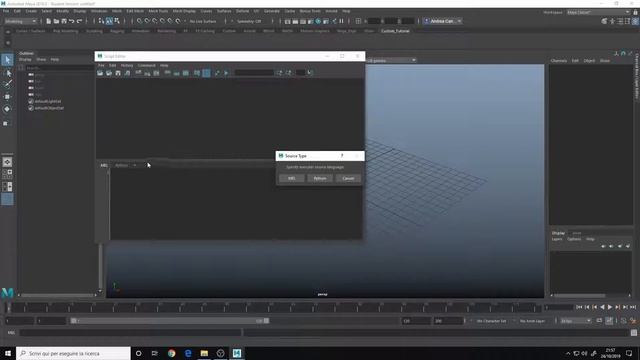Click Show Input only icon
This screenshot has width=640, height=360.
pos(176,73)
